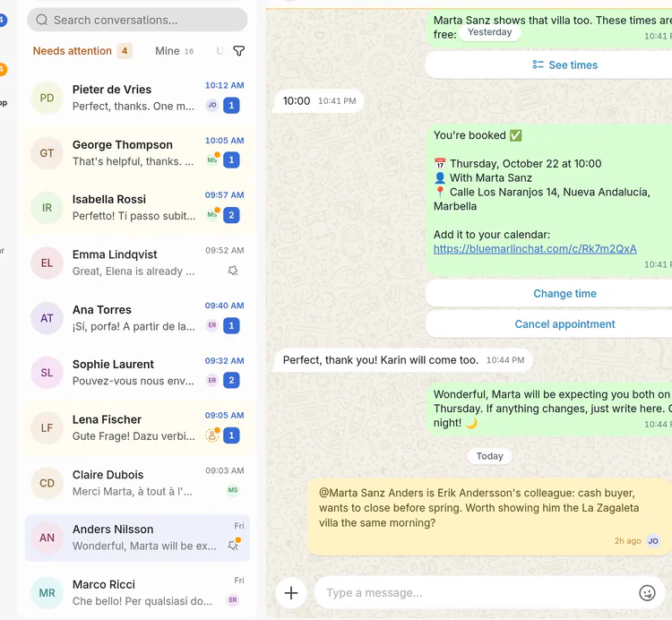This screenshot has width=672, height=620.
Task: Open Ana Torres conversation name
Action: (x=102, y=310)
